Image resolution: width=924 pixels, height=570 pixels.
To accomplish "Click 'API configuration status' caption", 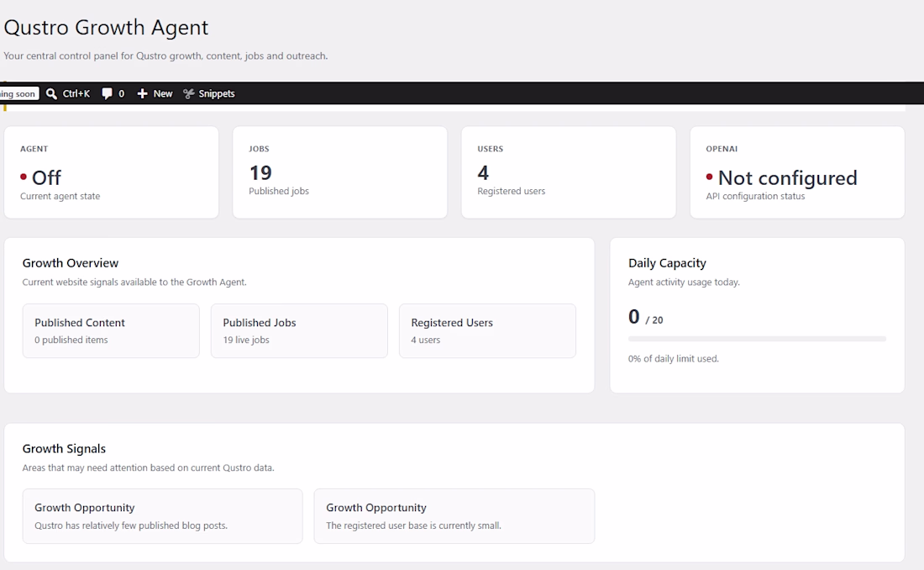I will [x=755, y=197].
